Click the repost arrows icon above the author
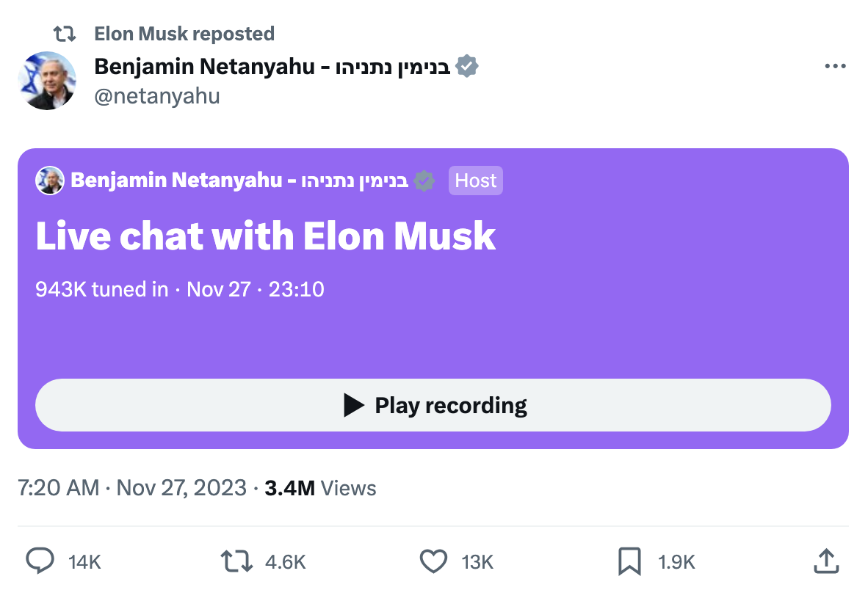Viewport: 868px width, 590px height. (x=65, y=34)
